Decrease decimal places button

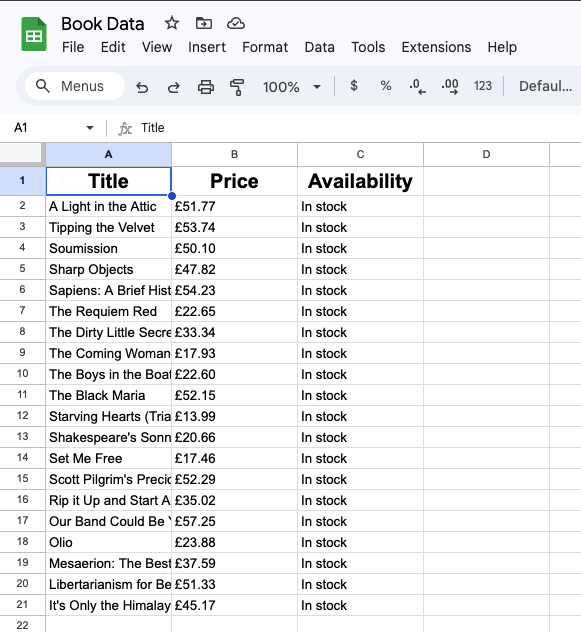(x=417, y=86)
